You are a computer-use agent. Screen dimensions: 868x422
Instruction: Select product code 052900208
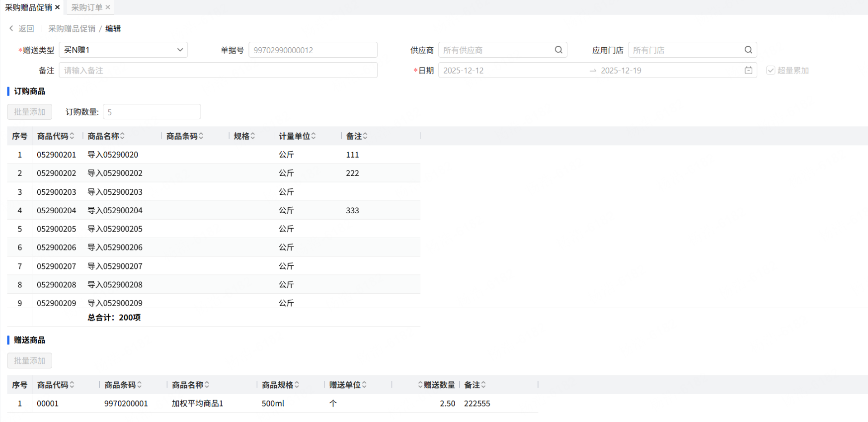[57, 284]
